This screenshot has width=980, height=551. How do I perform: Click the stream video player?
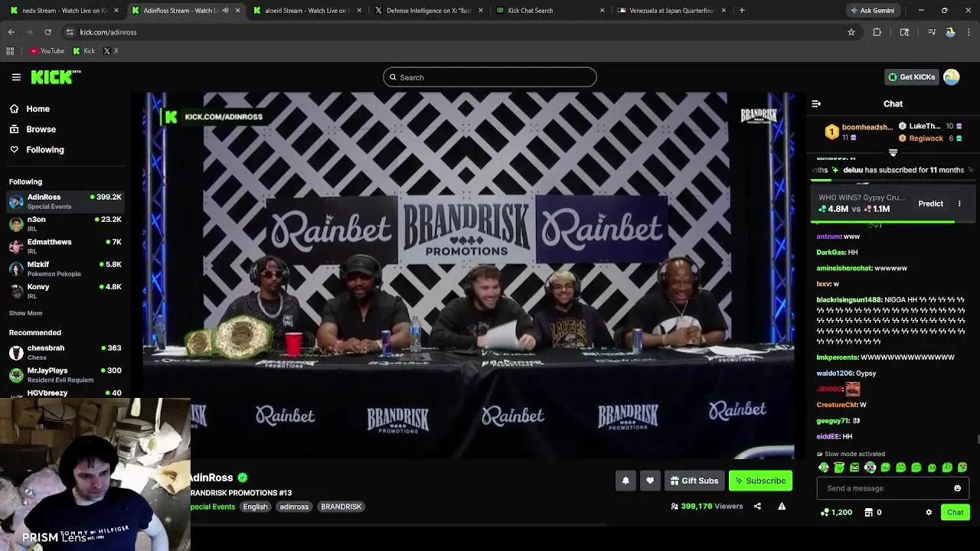pos(469,275)
